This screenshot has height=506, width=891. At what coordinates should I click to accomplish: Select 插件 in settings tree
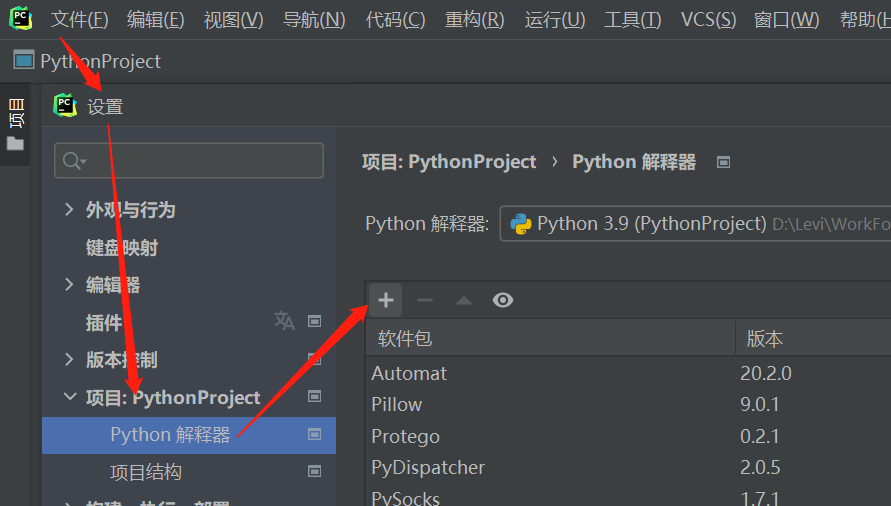tap(104, 322)
